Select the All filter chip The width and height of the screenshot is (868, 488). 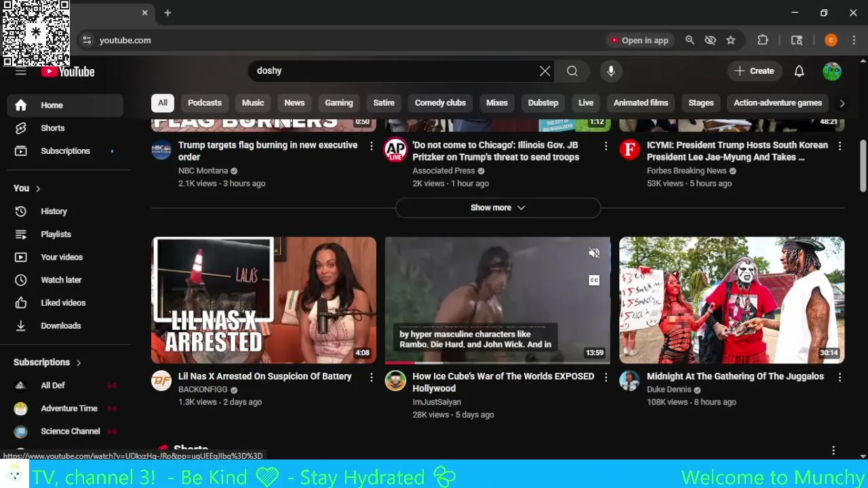tap(163, 103)
